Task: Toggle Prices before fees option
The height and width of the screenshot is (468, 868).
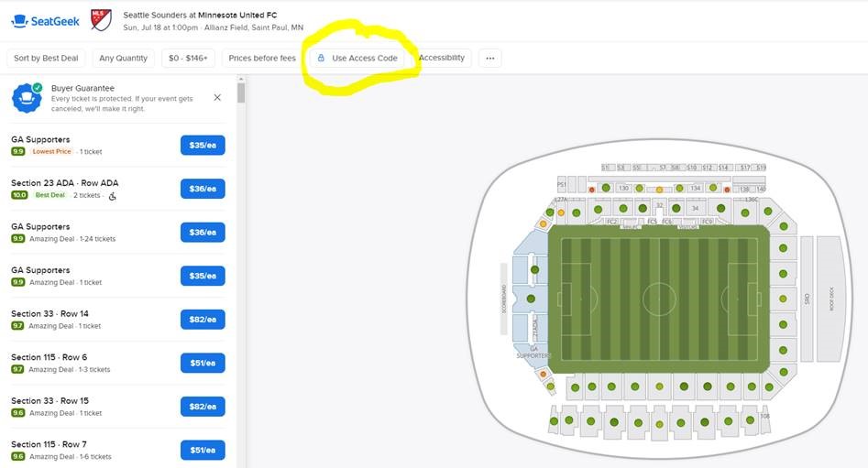Action: (x=262, y=58)
